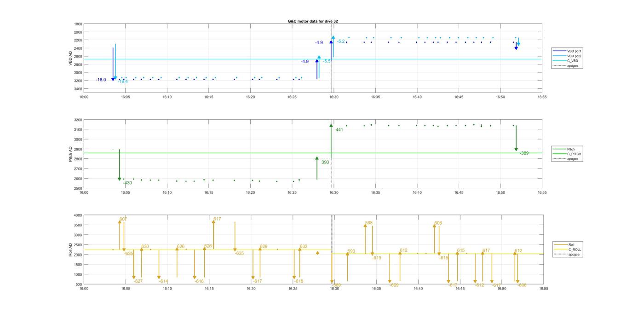644x319 pixels.
Task: Click the '-609' roll data label
Action: [394, 285]
